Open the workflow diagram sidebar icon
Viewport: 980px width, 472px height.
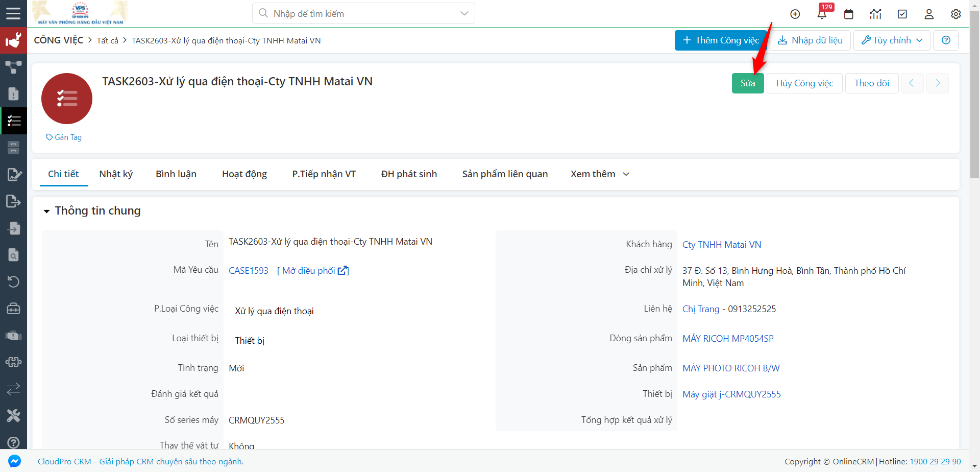point(13,67)
